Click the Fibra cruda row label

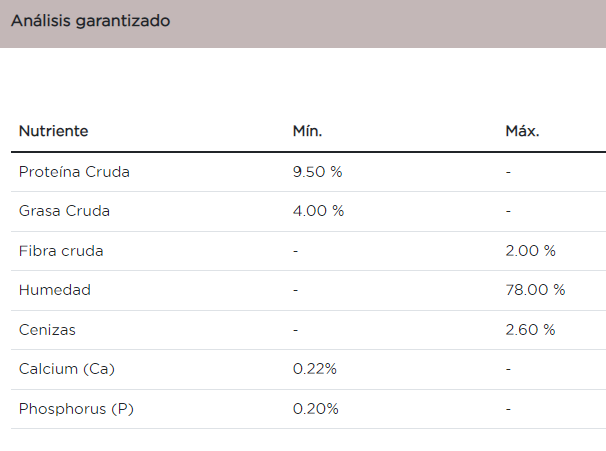61,251
